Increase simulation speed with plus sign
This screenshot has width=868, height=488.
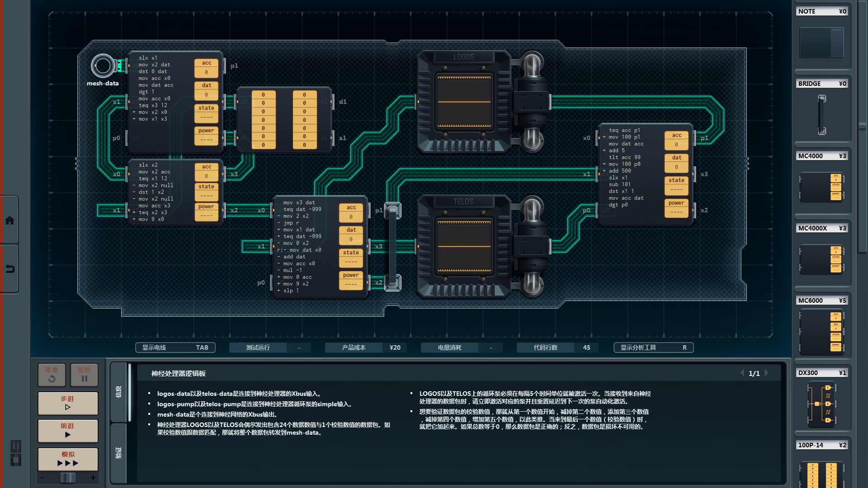[93, 478]
